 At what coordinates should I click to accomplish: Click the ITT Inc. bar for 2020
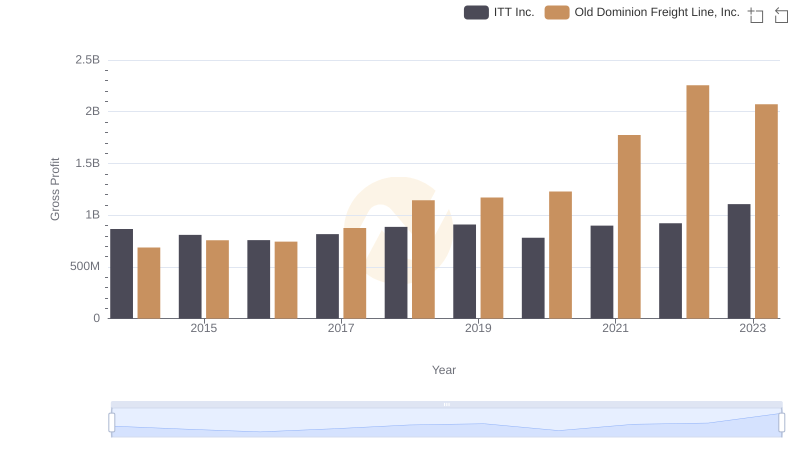(x=533, y=278)
